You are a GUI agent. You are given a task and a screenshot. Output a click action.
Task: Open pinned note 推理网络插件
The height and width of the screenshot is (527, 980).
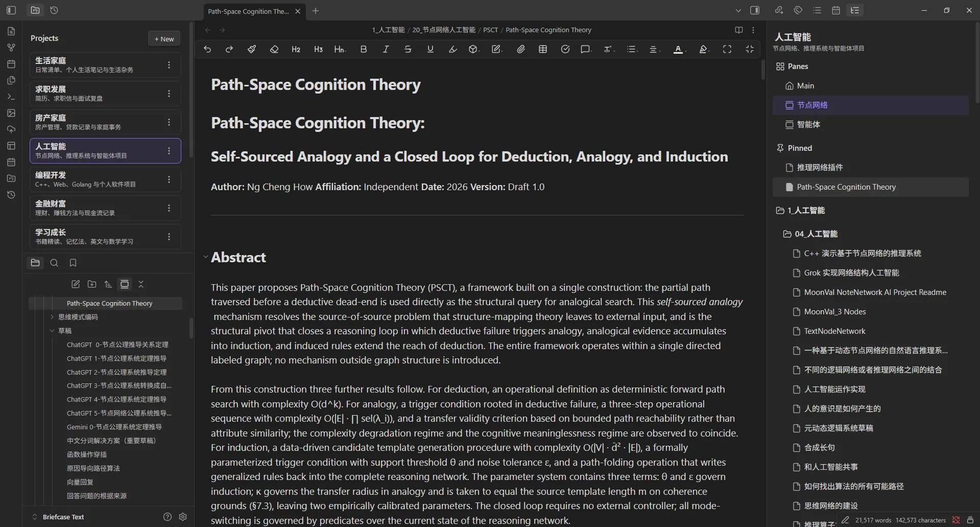(870, 168)
